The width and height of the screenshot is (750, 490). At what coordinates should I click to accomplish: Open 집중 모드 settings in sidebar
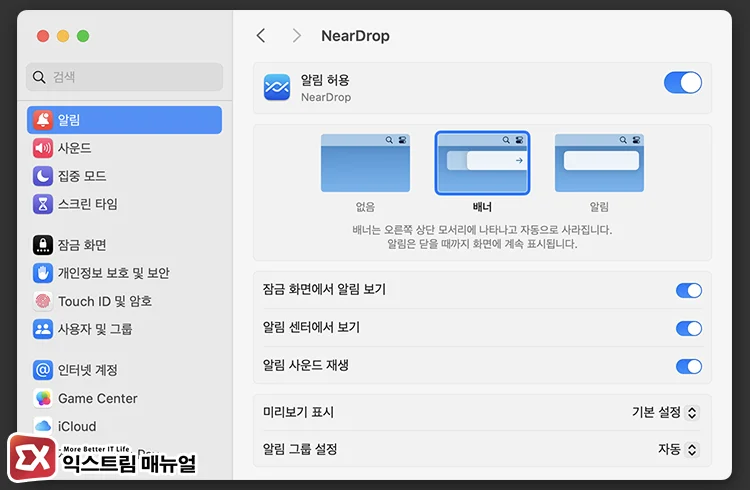pyautogui.click(x=124, y=176)
